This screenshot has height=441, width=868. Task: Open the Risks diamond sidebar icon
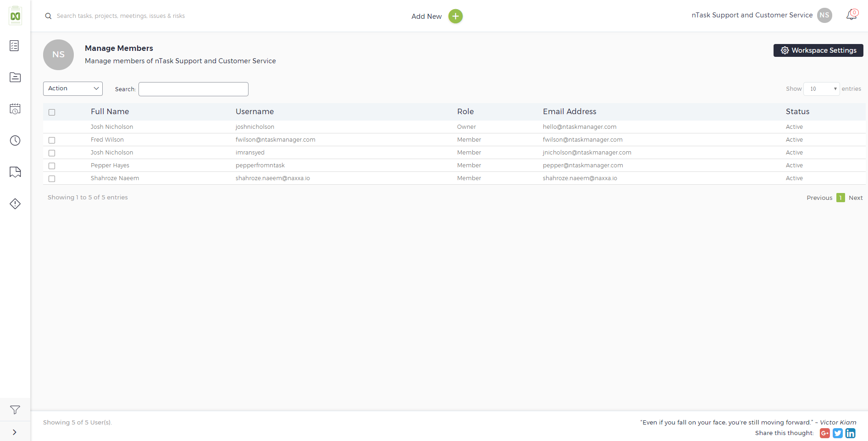pos(15,204)
